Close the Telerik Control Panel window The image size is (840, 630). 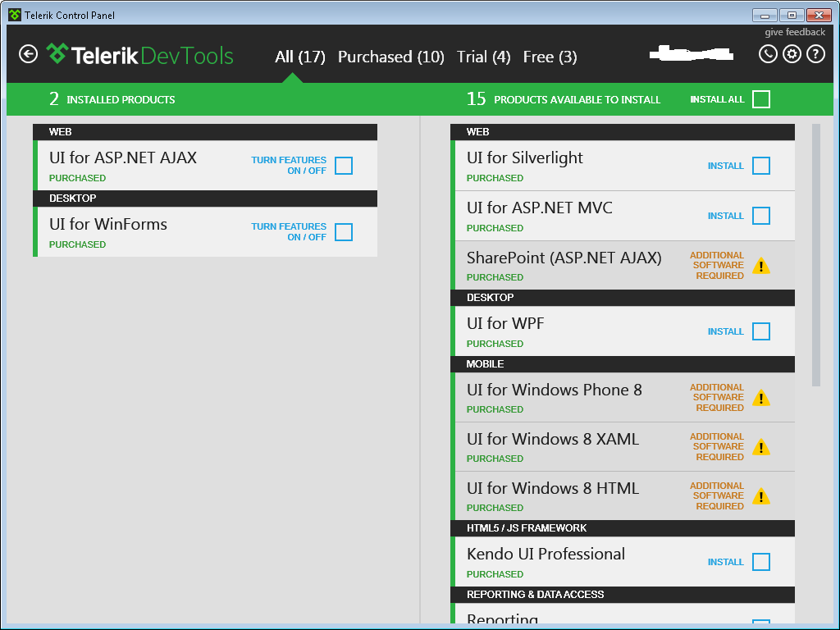click(819, 15)
